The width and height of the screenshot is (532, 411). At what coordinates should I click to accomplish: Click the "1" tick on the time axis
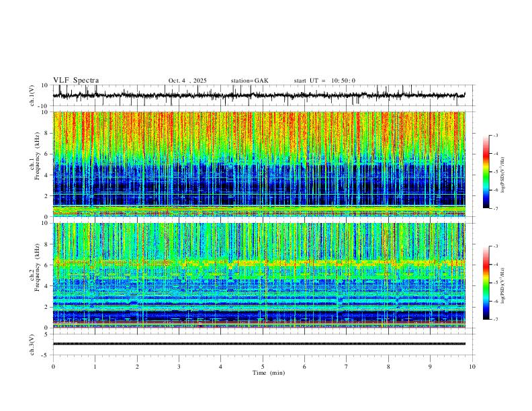tap(95, 367)
